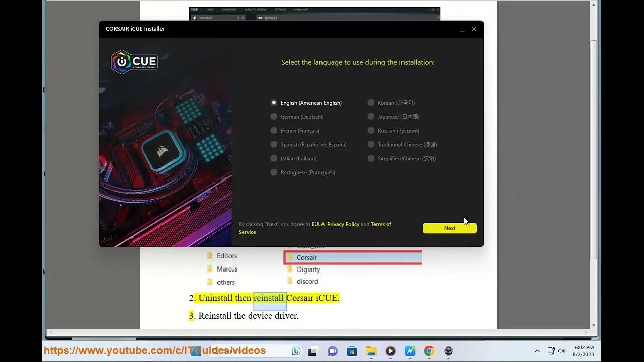Viewport: 644px width, 362px height.
Task: Click the 'Uninstall then reinstall Corsair iCUE' text
Action: coord(269,298)
